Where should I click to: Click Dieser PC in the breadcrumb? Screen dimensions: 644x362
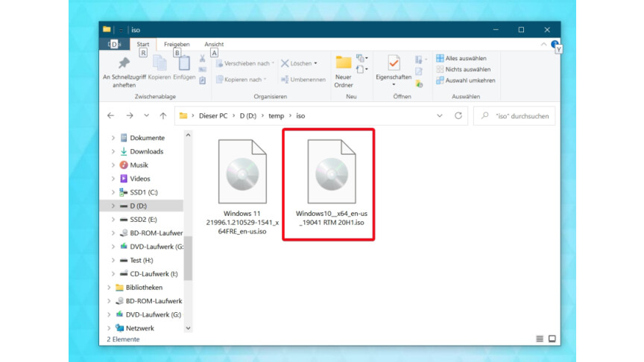point(213,115)
